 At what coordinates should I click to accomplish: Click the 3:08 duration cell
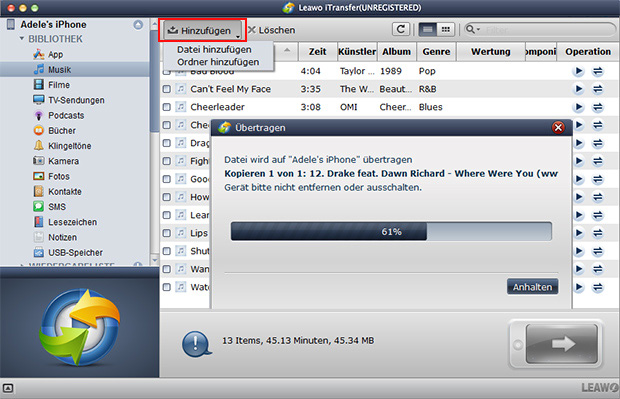click(310, 107)
